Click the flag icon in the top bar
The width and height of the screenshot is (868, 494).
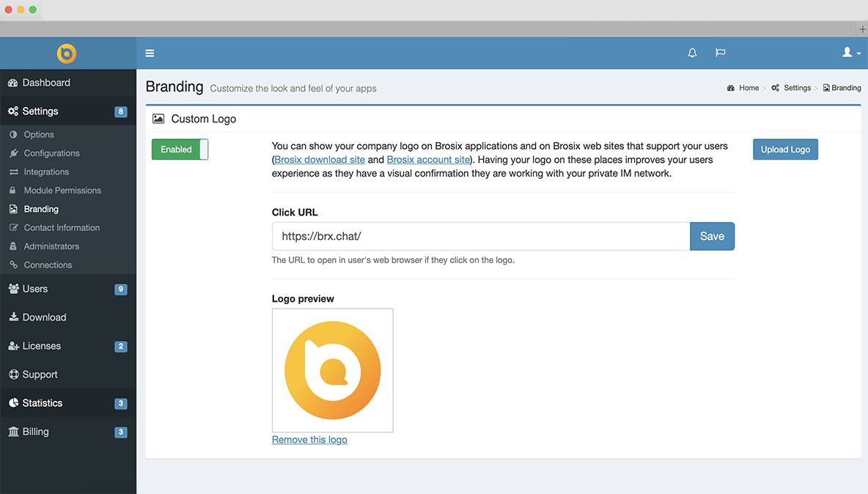(720, 53)
